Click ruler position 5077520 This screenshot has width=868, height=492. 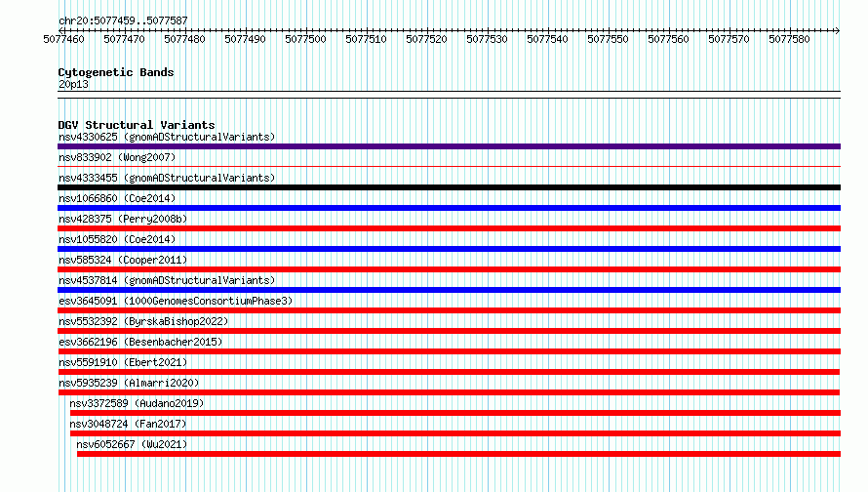tap(426, 39)
